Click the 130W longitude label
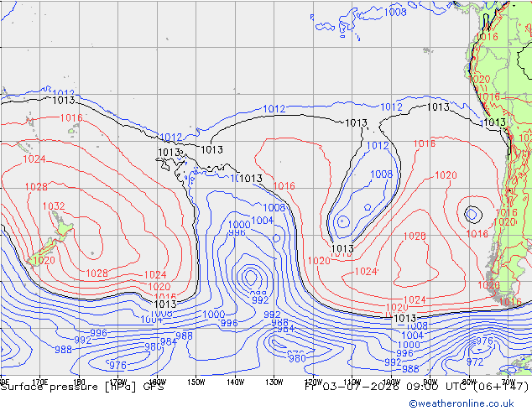Image resolution: width=532 pixels, height=411 pixels. click(274, 382)
